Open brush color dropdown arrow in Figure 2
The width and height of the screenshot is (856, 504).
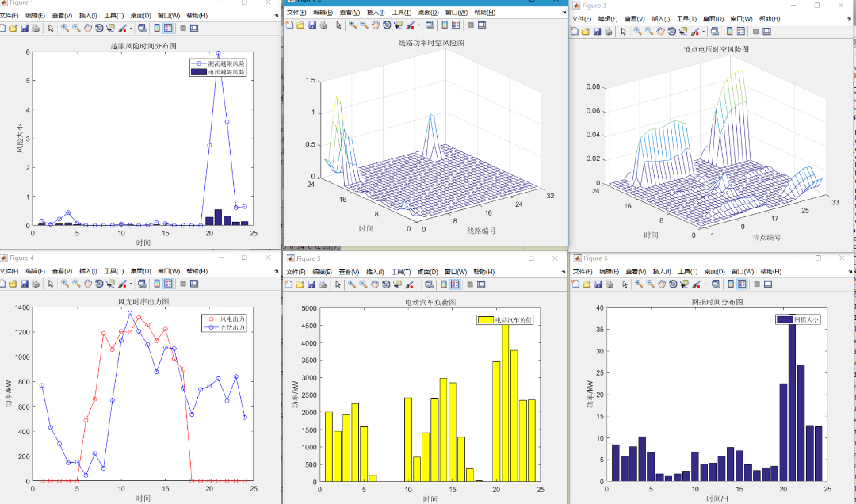coord(418,25)
